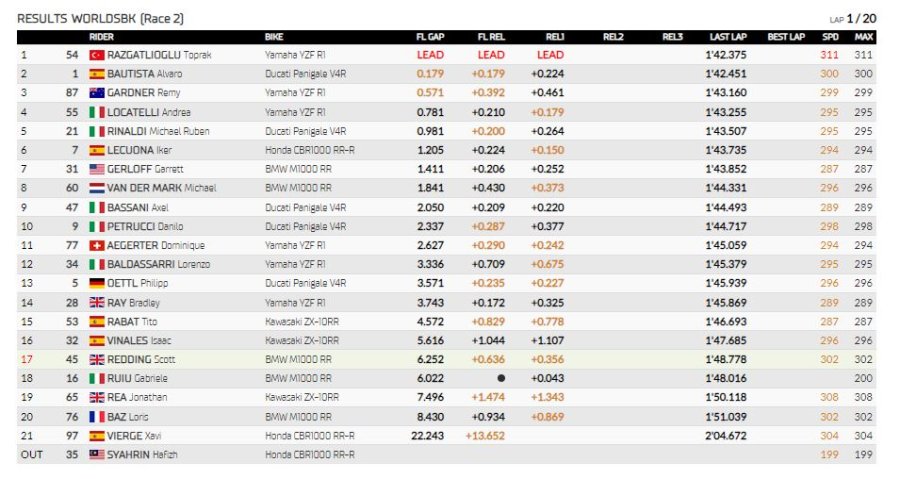Sort by the FL GAP column header
The image size is (900, 479).
coord(429,36)
